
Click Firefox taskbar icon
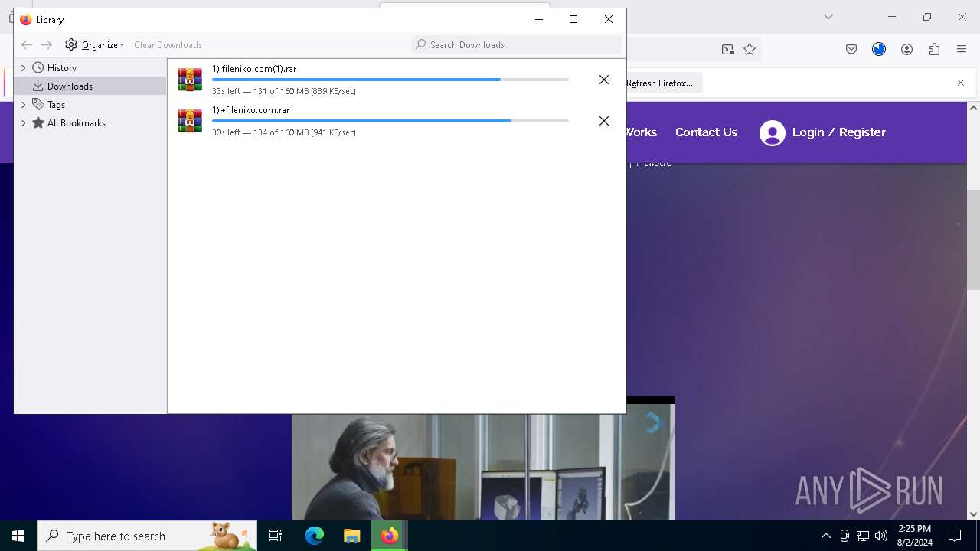coord(390,536)
